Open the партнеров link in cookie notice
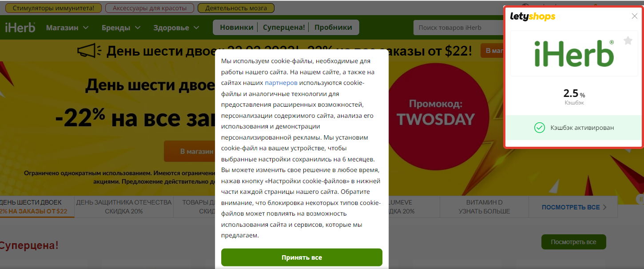The image size is (644, 269). pyautogui.click(x=281, y=83)
